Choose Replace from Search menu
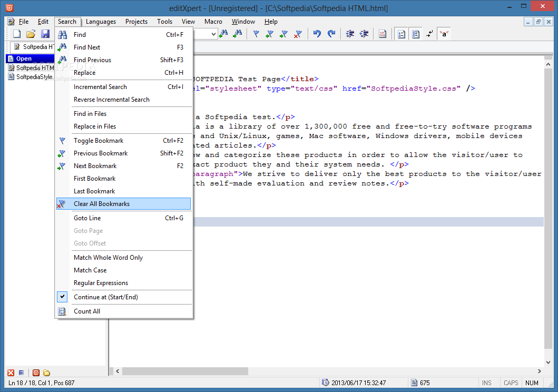 pyautogui.click(x=124, y=73)
